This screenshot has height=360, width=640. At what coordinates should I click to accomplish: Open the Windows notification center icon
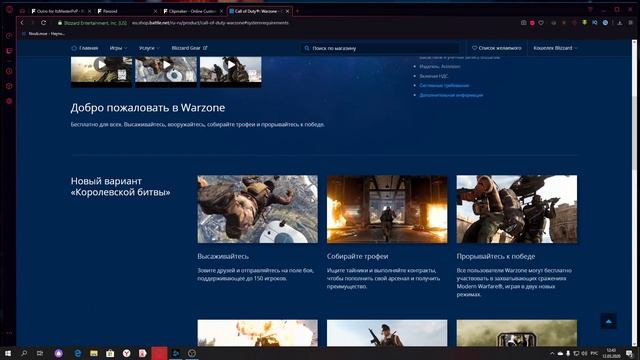tap(629, 353)
